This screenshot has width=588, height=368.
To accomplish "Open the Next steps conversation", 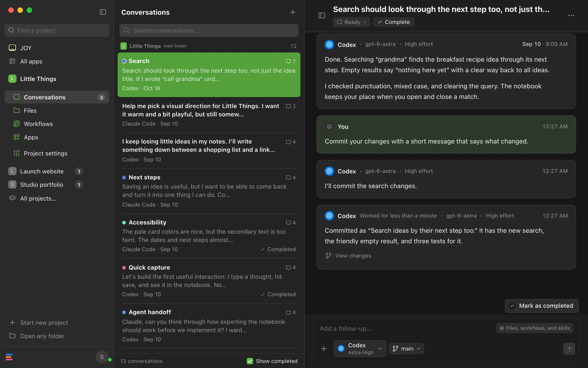I will 209,191.
